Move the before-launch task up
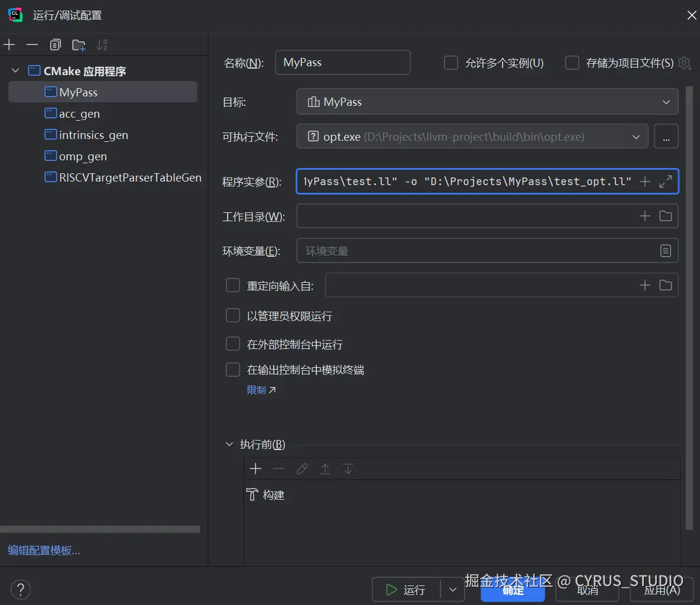The image size is (700, 605). 325,468
